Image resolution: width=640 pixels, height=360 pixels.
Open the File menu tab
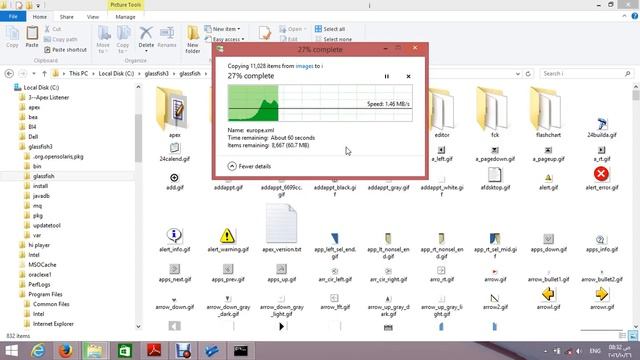point(13,17)
